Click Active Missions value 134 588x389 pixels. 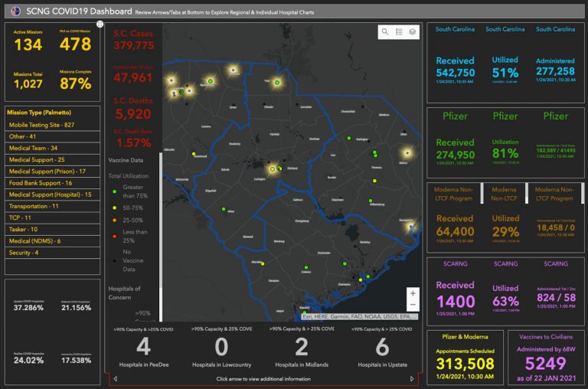(x=28, y=45)
